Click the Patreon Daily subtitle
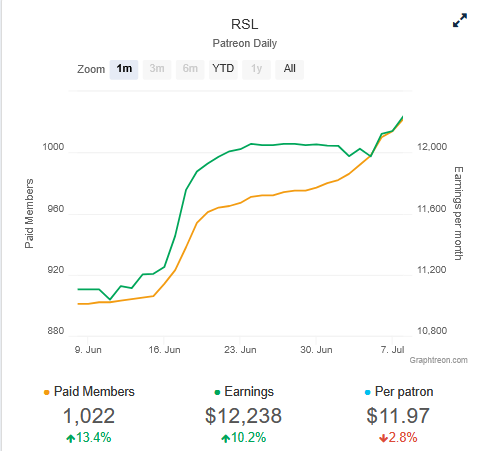This screenshot has width=480, height=451. 245,43
